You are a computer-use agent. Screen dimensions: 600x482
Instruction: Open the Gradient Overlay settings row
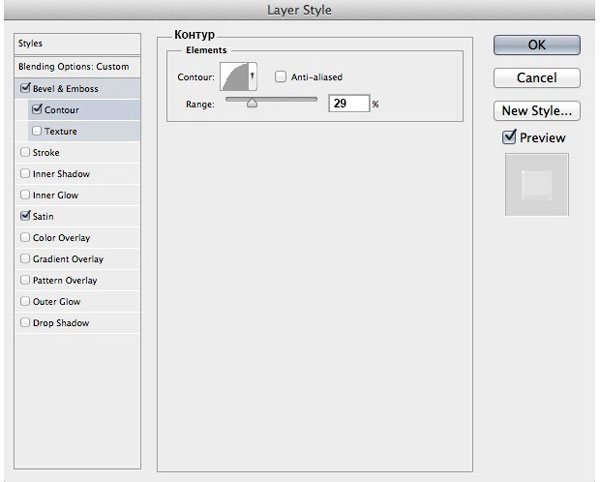pos(77,259)
